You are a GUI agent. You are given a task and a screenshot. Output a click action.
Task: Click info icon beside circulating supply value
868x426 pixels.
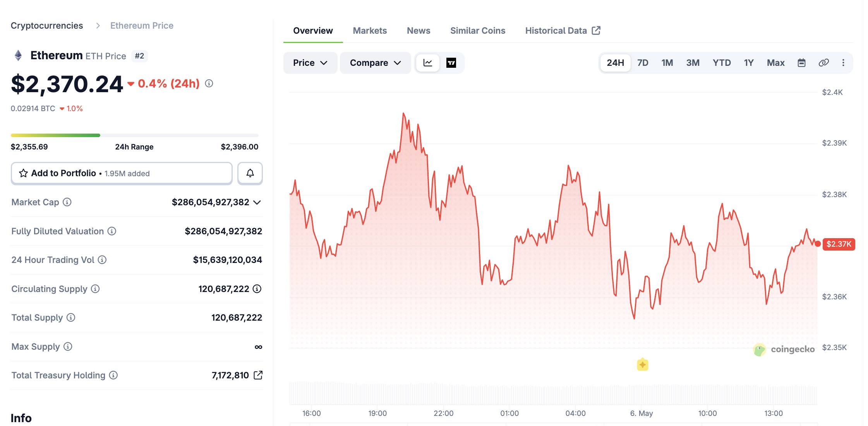click(257, 289)
